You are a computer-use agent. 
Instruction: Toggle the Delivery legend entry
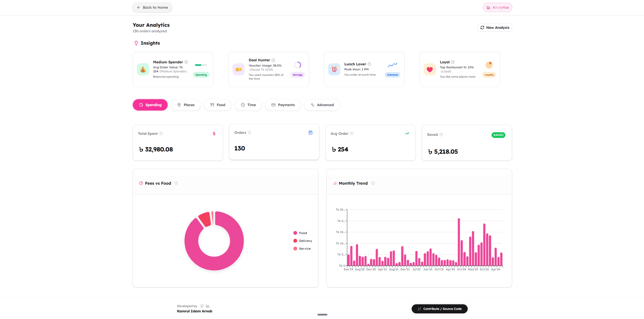pos(303,241)
